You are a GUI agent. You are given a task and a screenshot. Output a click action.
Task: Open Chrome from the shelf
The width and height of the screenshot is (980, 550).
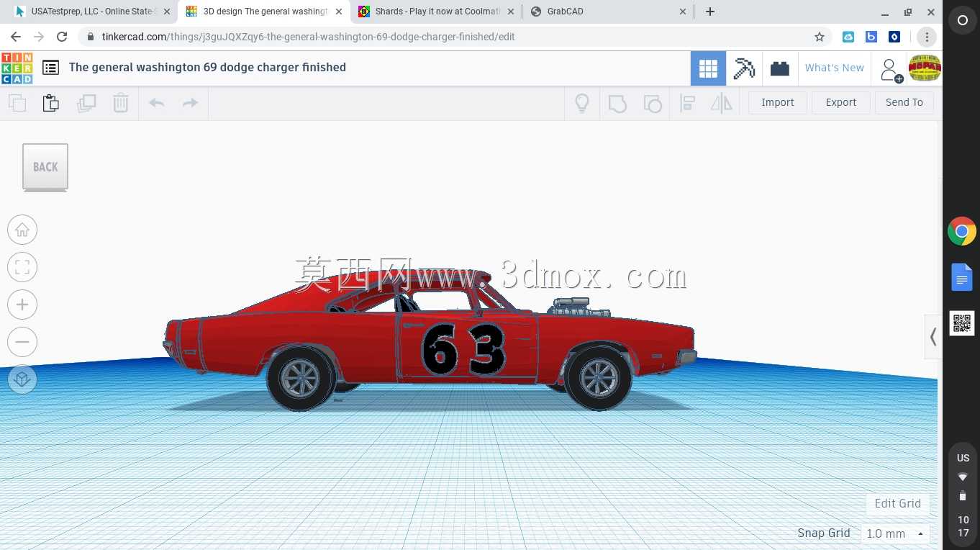coord(962,232)
